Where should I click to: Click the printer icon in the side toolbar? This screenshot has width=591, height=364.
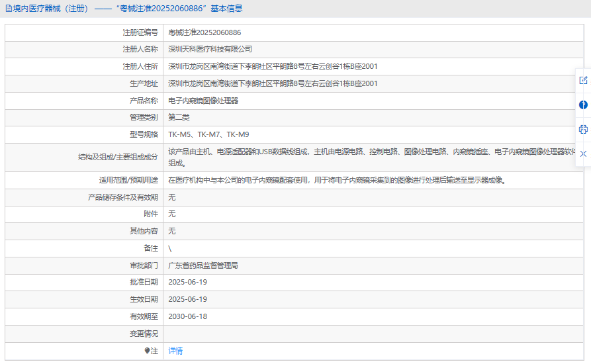583,129
